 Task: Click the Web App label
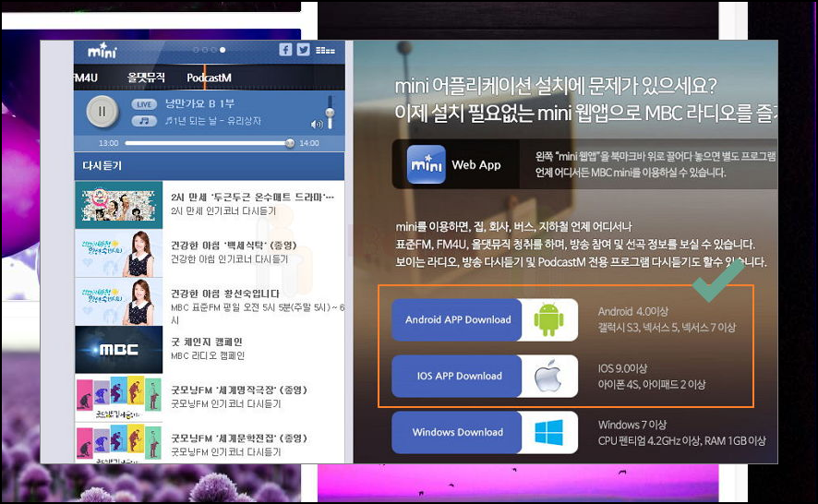click(476, 165)
